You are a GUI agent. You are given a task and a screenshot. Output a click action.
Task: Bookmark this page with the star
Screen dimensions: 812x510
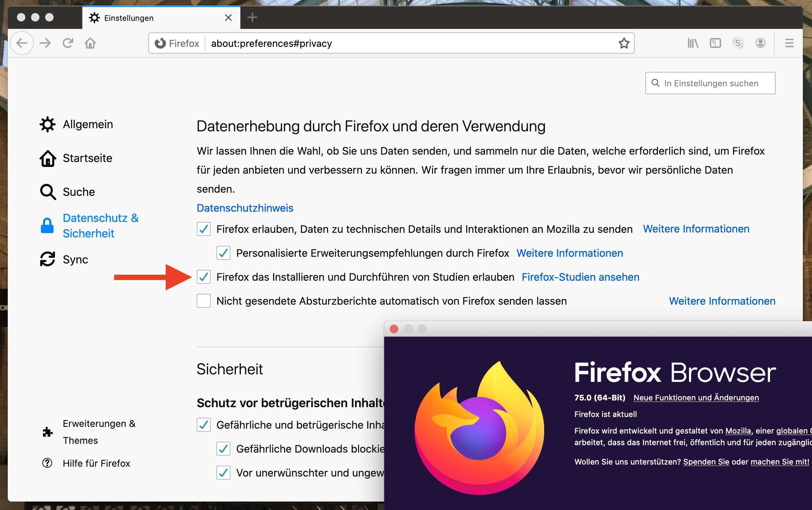pyautogui.click(x=624, y=43)
